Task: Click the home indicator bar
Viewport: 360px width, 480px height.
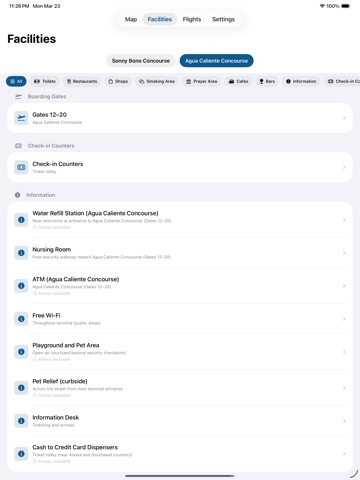Action: (x=180, y=476)
